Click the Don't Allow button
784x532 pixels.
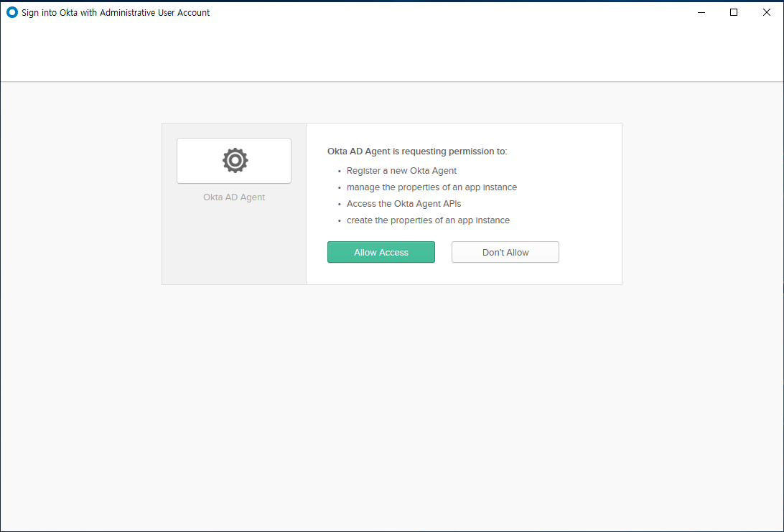tap(505, 252)
